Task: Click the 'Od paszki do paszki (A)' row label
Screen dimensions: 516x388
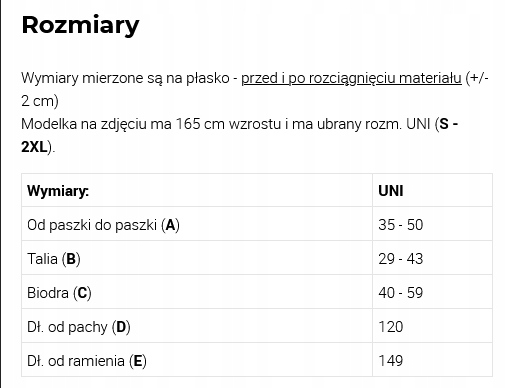Action: pos(103,225)
